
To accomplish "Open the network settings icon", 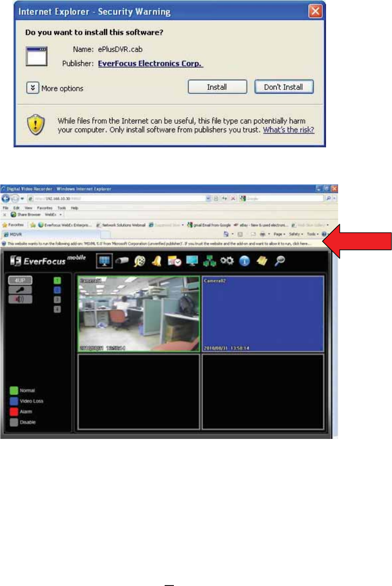I will (209, 261).
